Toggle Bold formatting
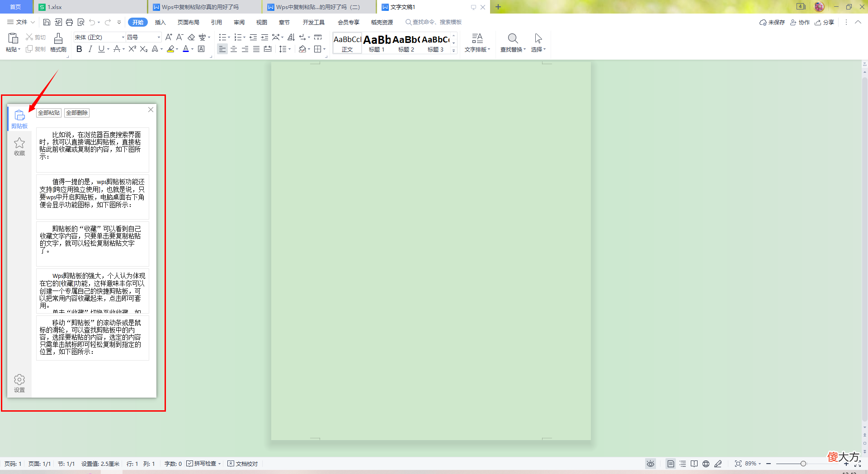Viewport: 868px width, 474px height. (79, 49)
